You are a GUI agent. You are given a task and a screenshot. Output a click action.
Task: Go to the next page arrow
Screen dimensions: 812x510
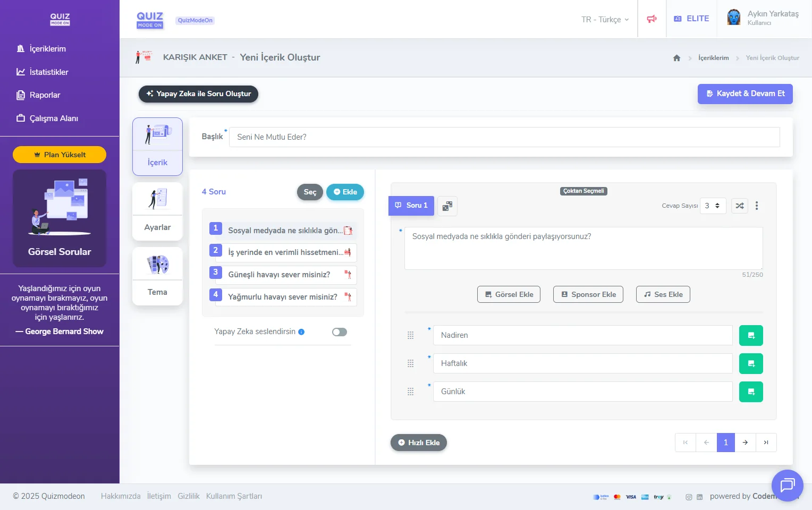point(745,443)
